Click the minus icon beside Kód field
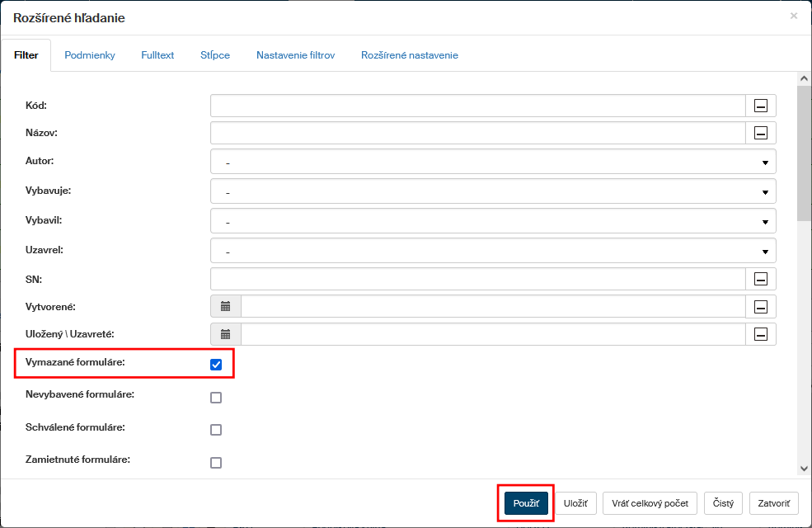Image resolution: width=812 pixels, height=528 pixels. pos(761,106)
